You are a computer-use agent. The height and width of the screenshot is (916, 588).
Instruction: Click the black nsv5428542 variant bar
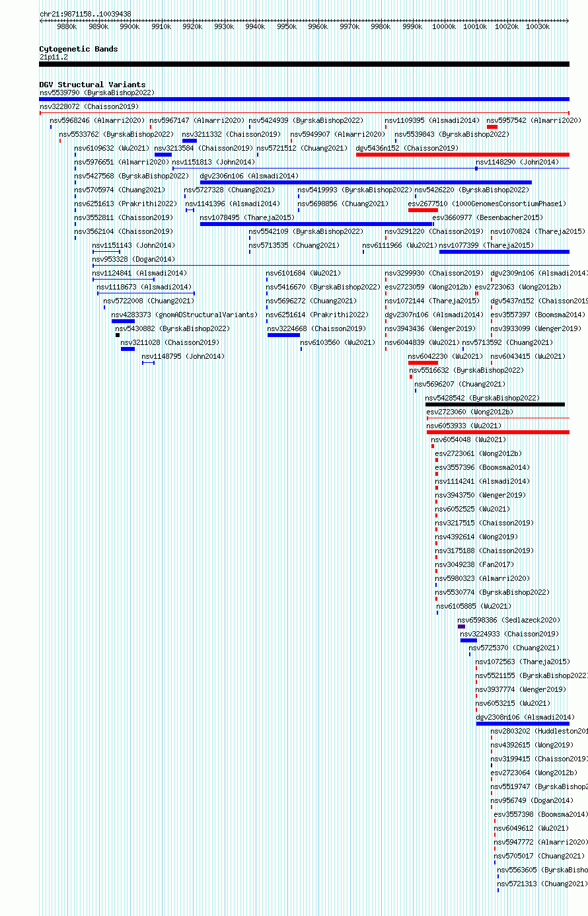[x=496, y=404]
